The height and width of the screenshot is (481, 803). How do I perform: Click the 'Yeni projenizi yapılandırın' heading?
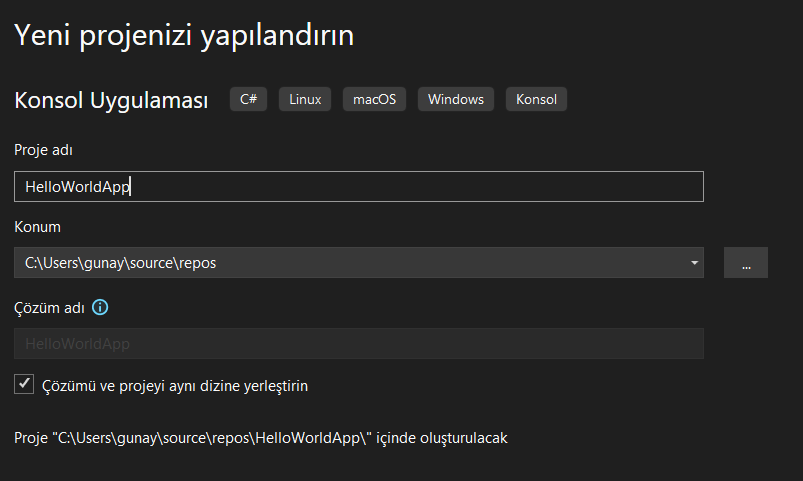coord(184,36)
